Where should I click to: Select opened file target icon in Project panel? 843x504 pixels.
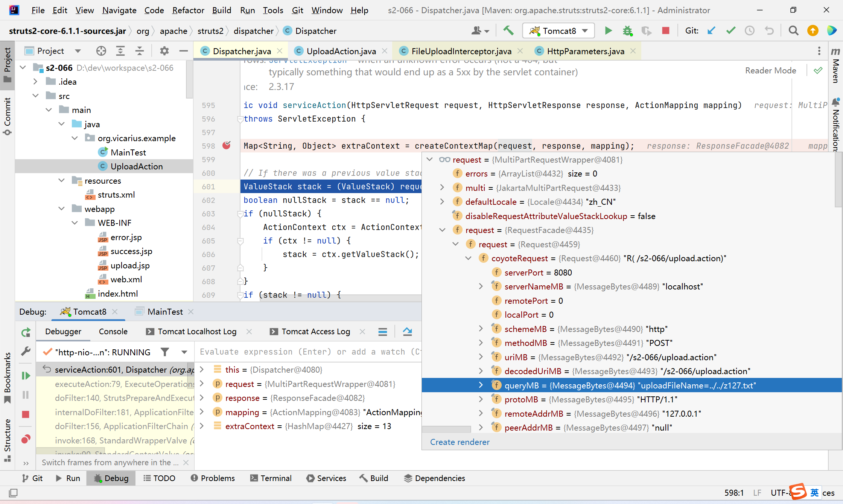101,51
